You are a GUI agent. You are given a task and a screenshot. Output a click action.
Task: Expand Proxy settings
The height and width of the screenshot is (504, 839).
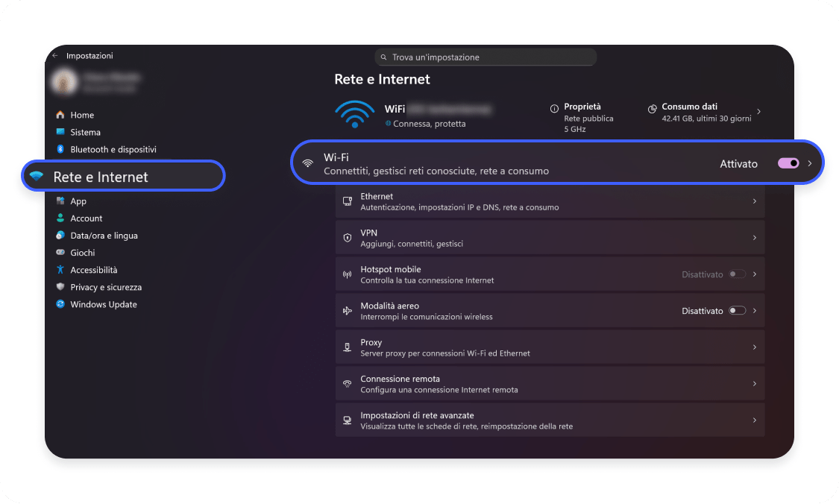755,347
